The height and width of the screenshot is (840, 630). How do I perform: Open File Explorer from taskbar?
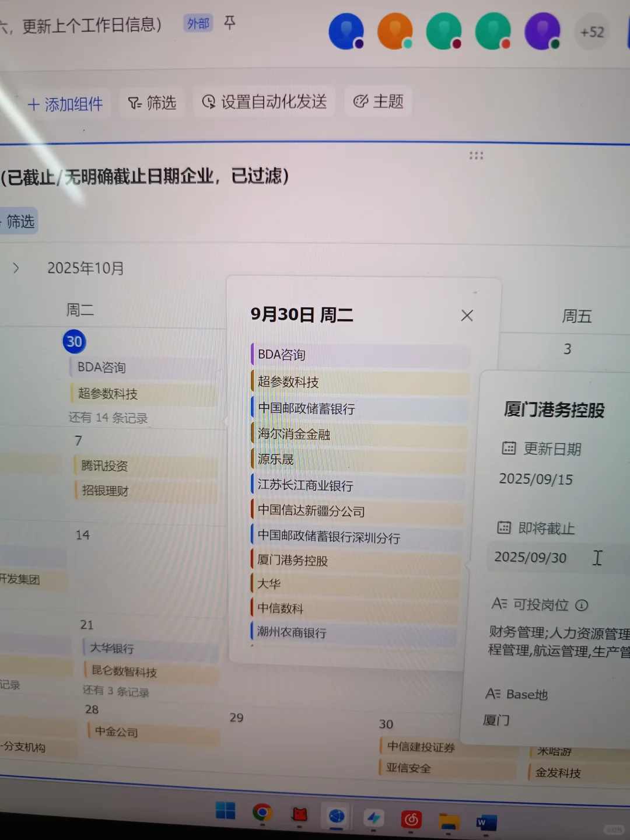point(449,821)
